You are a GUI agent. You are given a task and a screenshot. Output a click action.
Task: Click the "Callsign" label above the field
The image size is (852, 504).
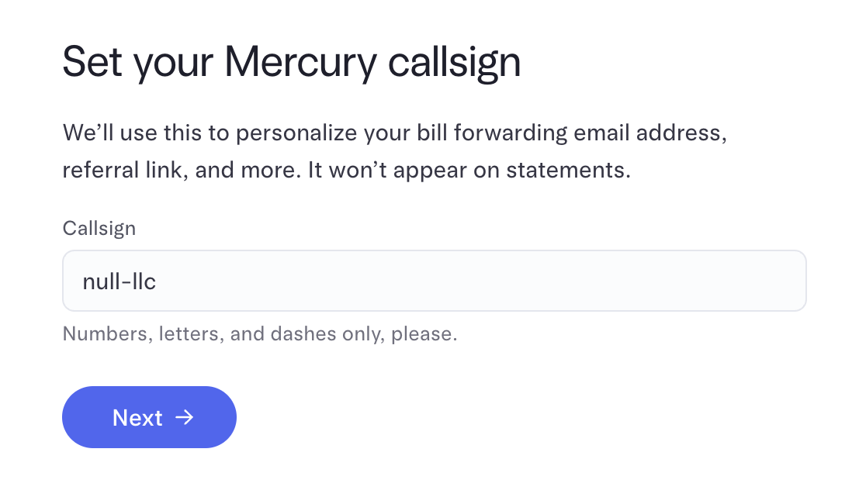tap(99, 228)
